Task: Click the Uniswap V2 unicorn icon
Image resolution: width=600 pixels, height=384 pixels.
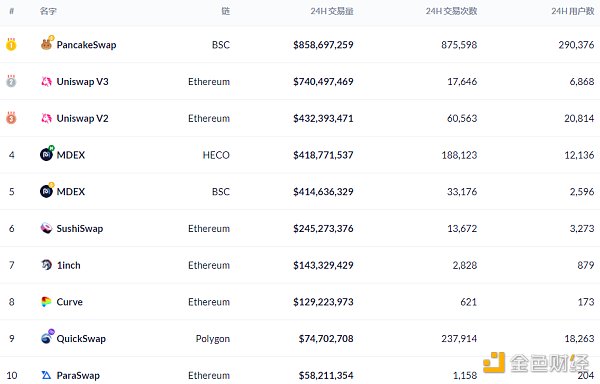Action: coord(46,118)
